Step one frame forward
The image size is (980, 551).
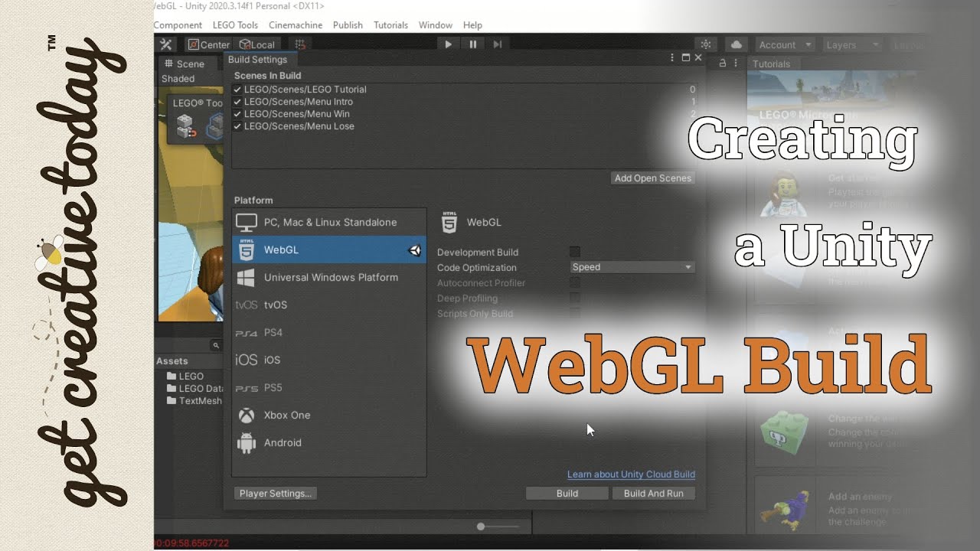tap(498, 44)
